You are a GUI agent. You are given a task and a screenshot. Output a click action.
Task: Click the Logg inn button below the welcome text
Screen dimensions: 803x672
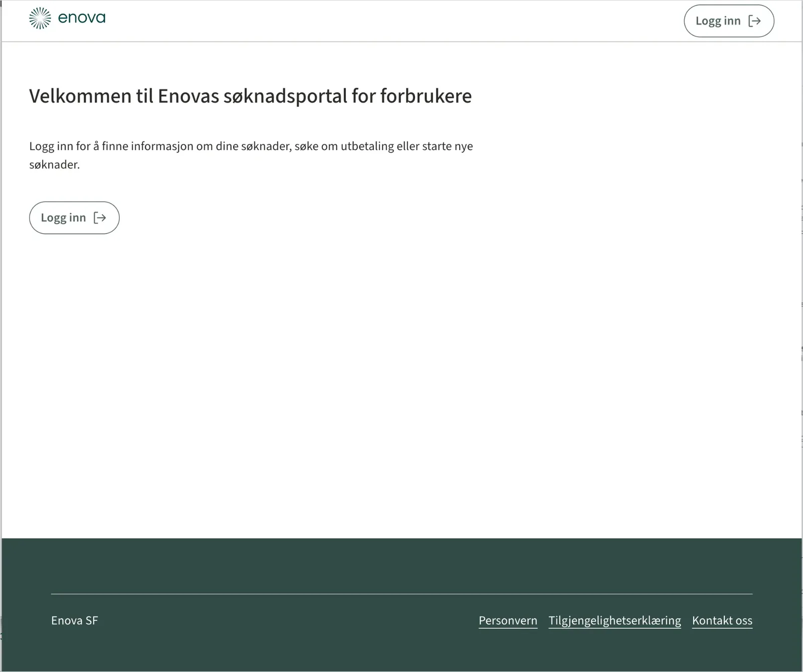74,218
